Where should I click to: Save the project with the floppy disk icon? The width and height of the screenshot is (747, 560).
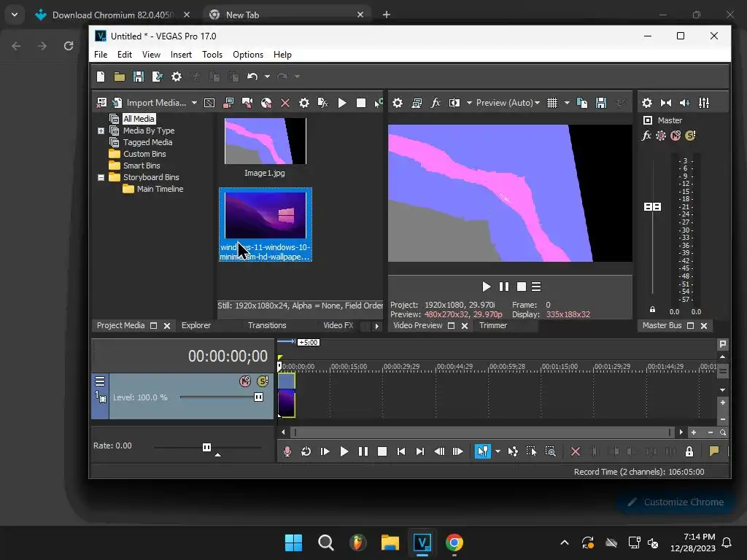pyautogui.click(x=138, y=77)
